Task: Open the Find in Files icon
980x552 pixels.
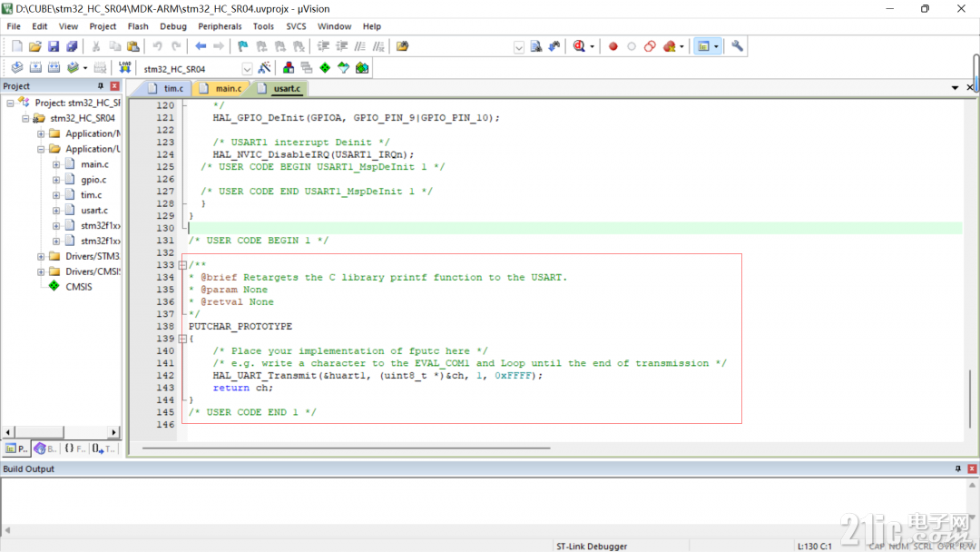Action: click(403, 46)
